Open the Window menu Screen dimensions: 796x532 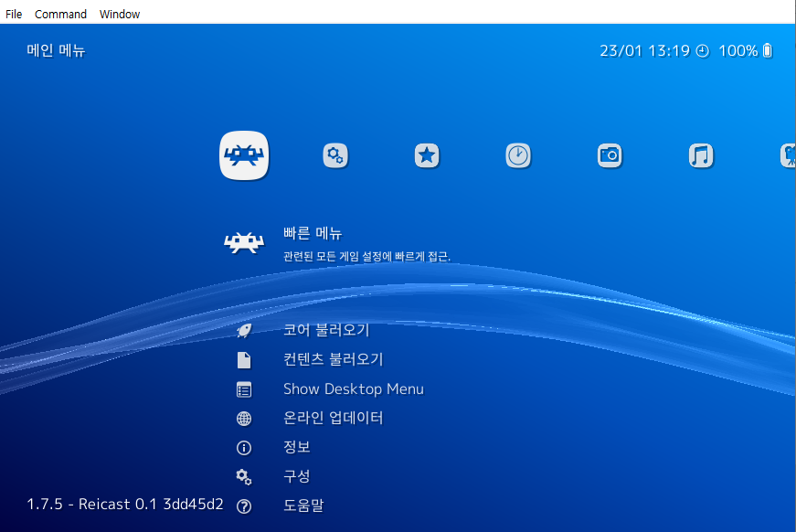tap(120, 15)
